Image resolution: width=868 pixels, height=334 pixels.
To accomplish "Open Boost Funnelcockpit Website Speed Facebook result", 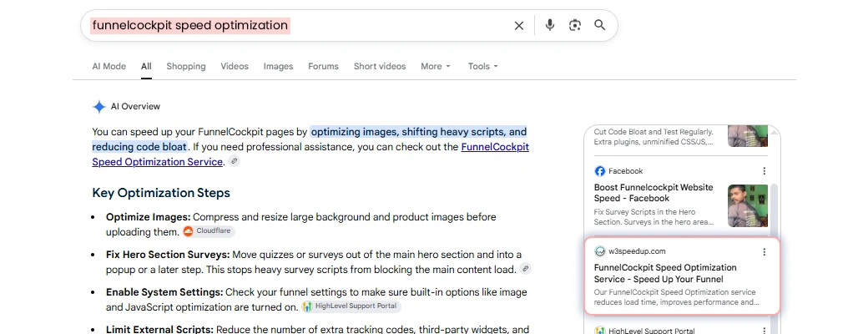I will (x=654, y=193).
